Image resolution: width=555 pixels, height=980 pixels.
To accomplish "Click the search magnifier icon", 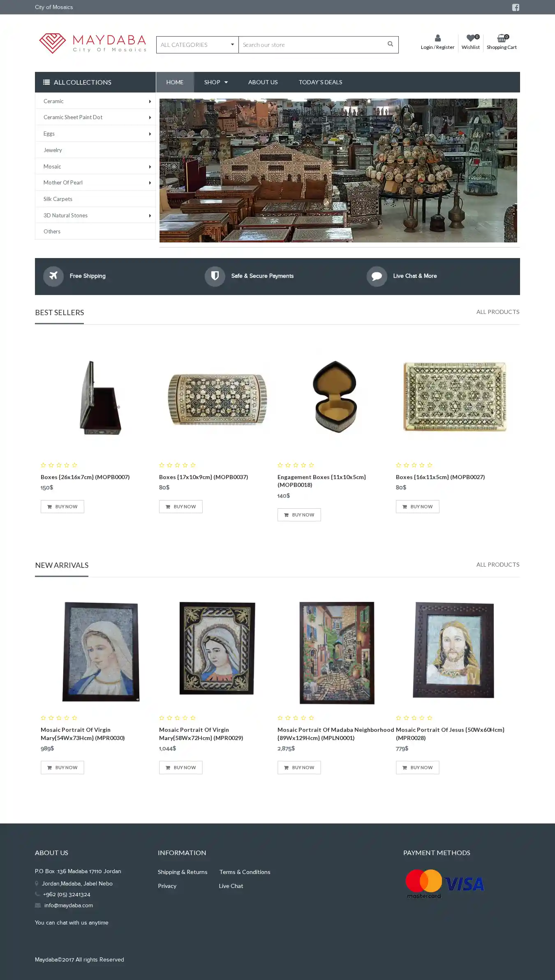I will pyautogui.click(x=390, y=44).
